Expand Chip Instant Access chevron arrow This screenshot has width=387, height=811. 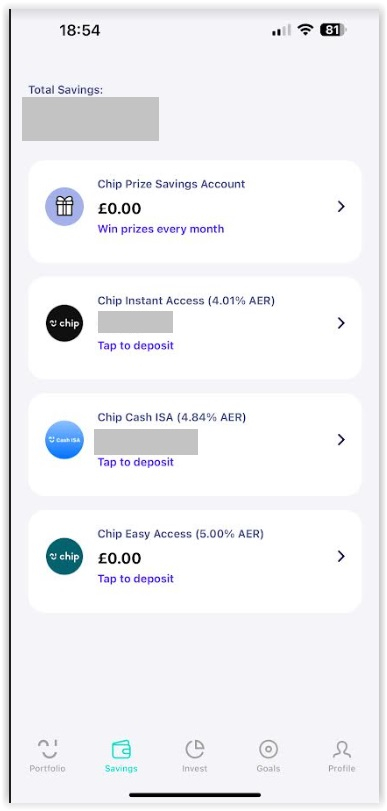[341, 323]
